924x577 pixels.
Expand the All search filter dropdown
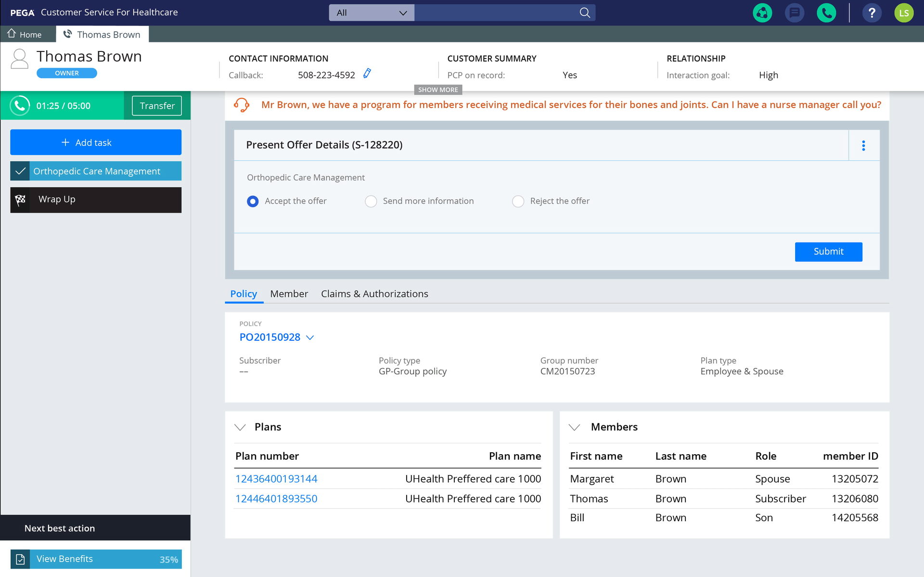tap(402, 13)
